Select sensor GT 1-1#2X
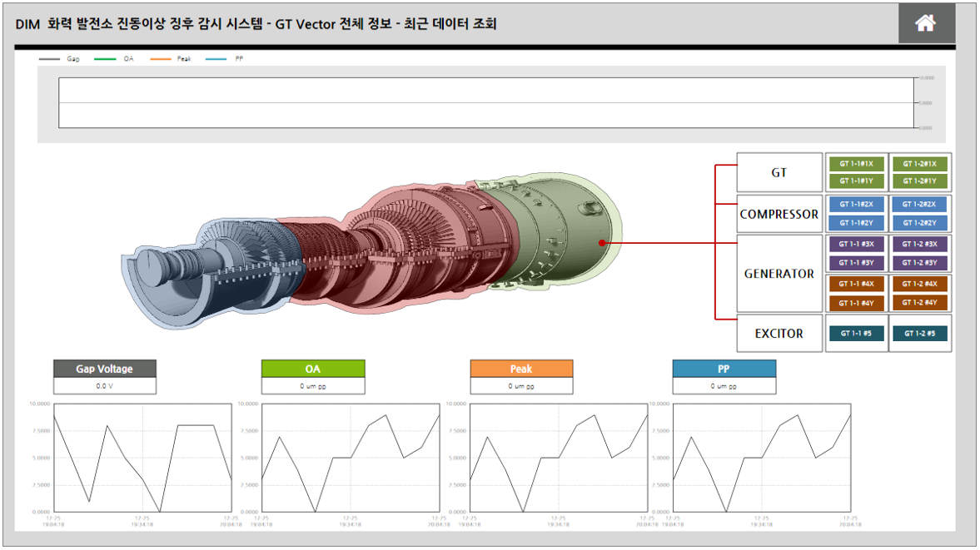The width and height of the screenshot is (980, 550). 856,204
